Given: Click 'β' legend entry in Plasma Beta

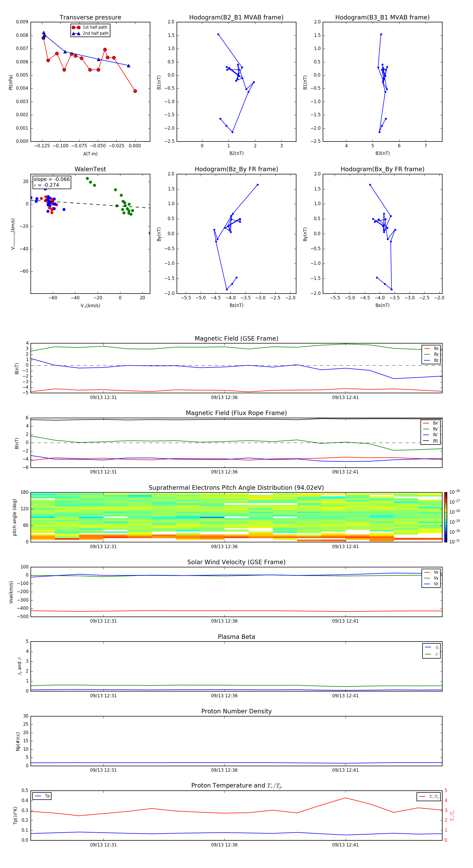Looking at the screenshot, I should 431,654.
